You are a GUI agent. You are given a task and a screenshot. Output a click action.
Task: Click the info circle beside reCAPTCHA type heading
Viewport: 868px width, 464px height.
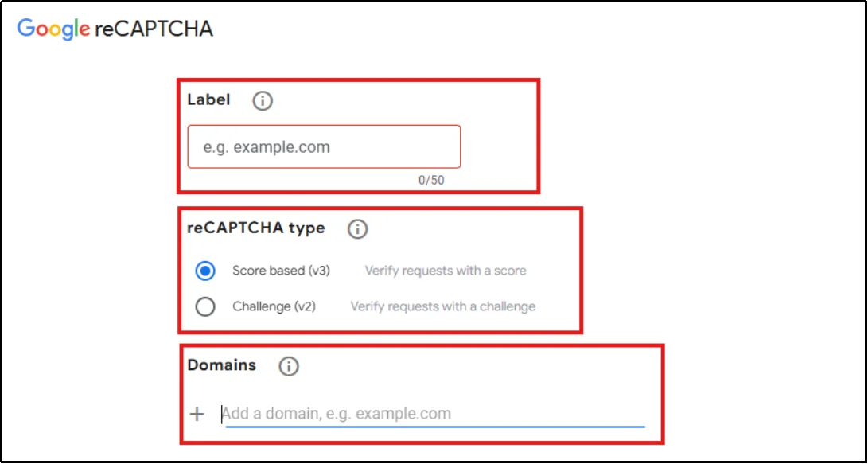point(358,229)
